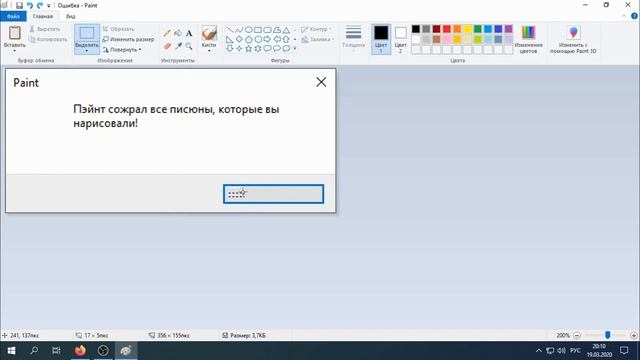Click the zoom in plus button
The image size is (640, 360).
point(633,336)
